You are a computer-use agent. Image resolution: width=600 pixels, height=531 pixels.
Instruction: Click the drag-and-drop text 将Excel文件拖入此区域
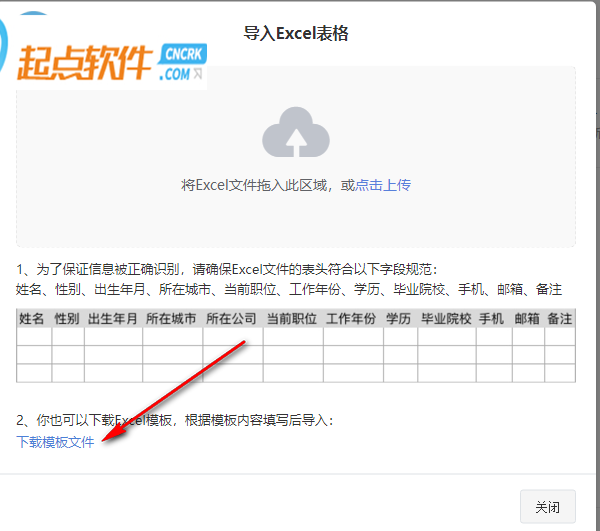tap(254, 185)
